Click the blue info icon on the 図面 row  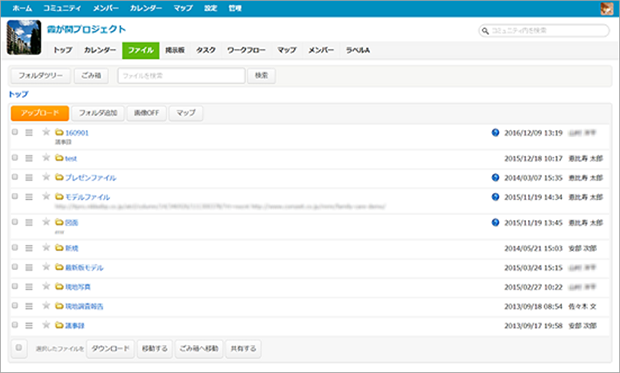[x=495, y=222]
